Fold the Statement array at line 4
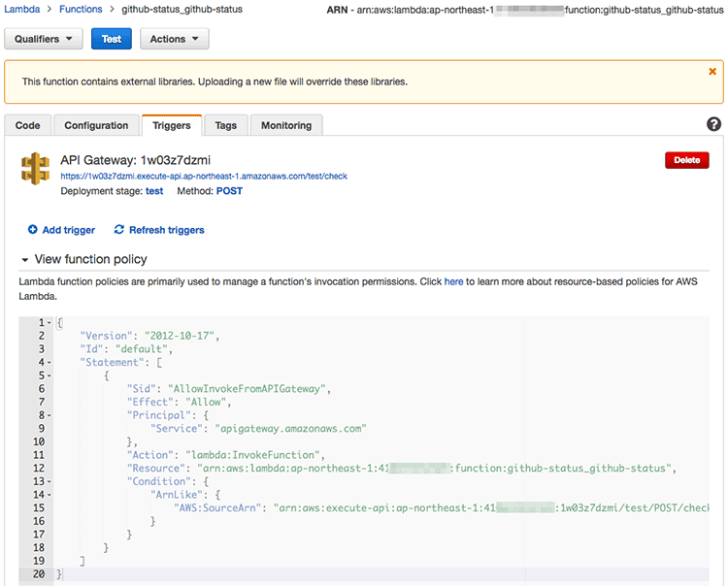The width and height of the screenshot is (728, 586). [50, 362]
